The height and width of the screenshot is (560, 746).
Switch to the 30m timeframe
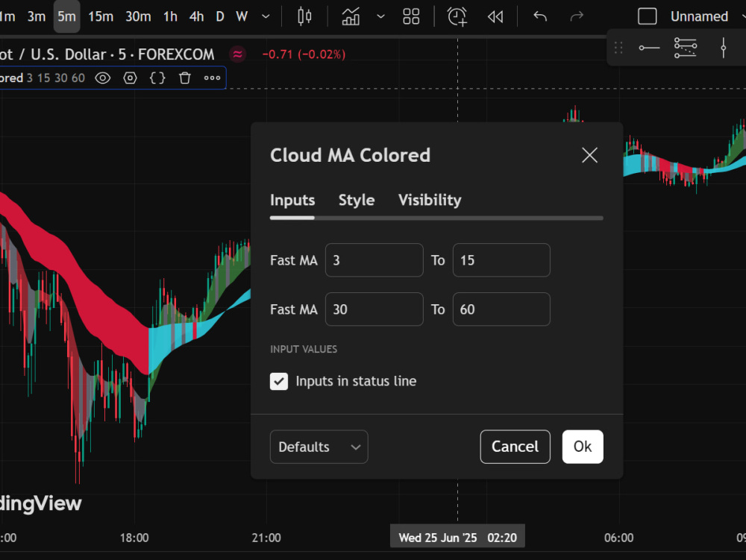point(138,16)
